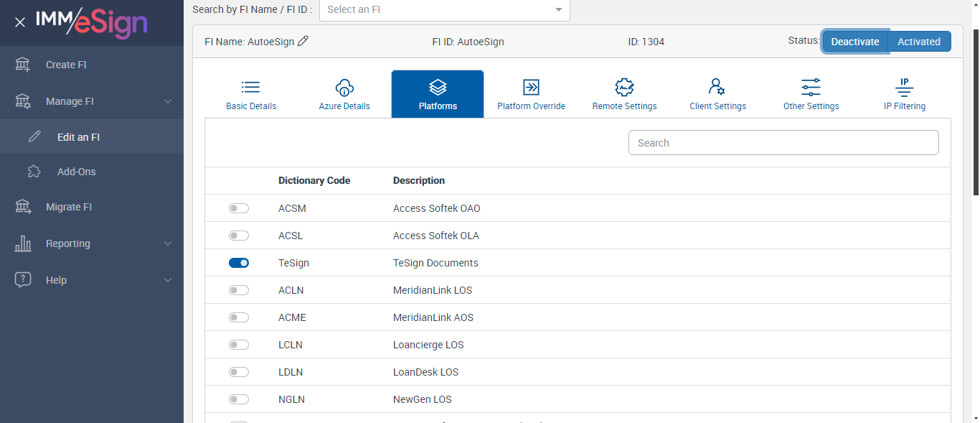Enable the NGLN NewGen LOS toggle

[x=239, y=399]
